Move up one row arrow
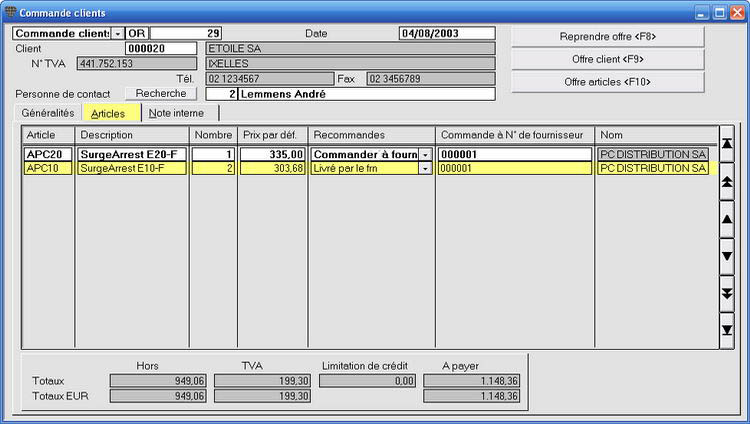 pos(727,219)
